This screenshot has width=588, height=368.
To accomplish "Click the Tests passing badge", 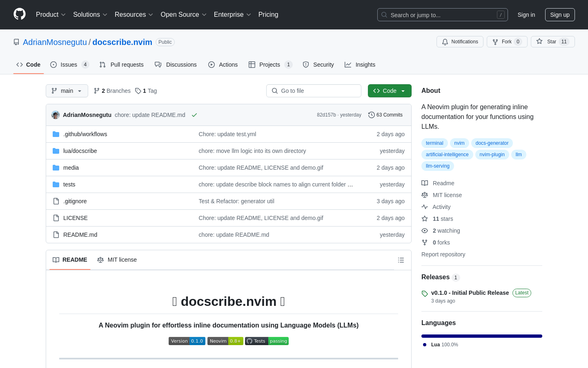I will [267, 341].
